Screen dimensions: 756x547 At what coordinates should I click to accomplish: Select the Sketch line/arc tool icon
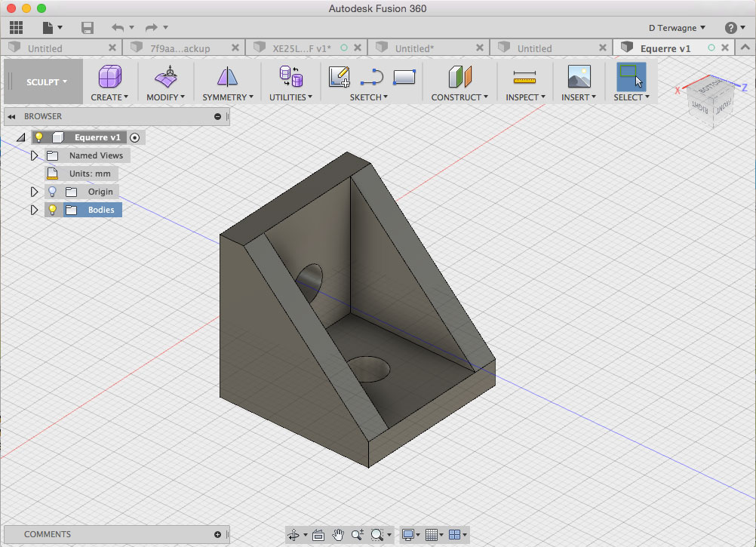(371, 77)
